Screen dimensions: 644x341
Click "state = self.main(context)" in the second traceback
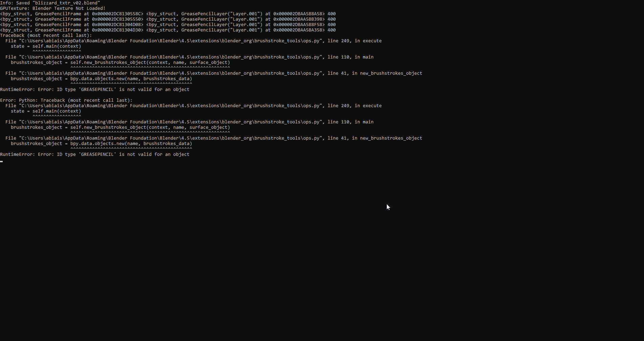click(46, 111)
